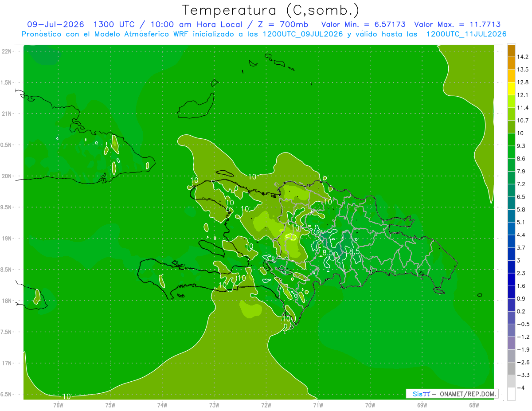Pick the teal band between 6.5 and 5.8

click(x=511, y=203)
